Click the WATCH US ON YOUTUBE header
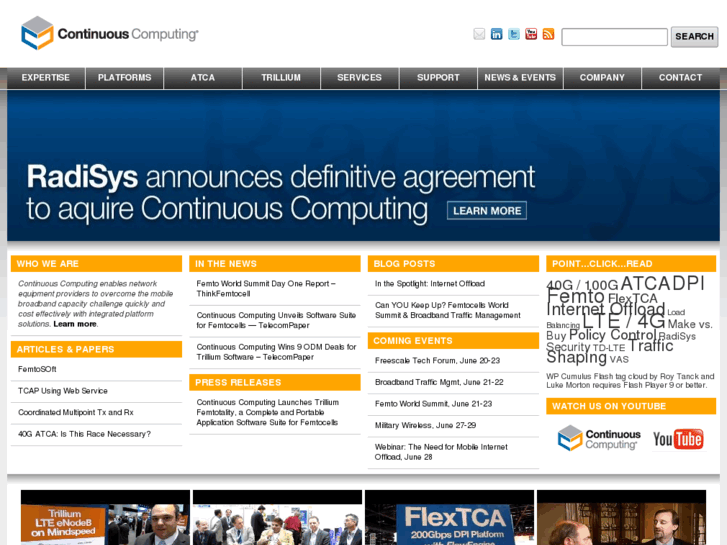Image resolution: width=727 pixels, height=545 pixels. 631,406
